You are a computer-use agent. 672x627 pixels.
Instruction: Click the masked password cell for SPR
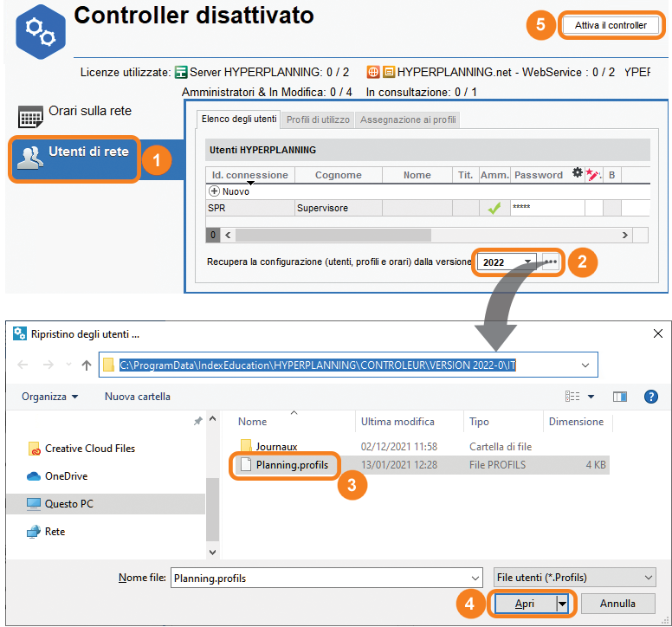pyautogui.click(x=547, y=208)
